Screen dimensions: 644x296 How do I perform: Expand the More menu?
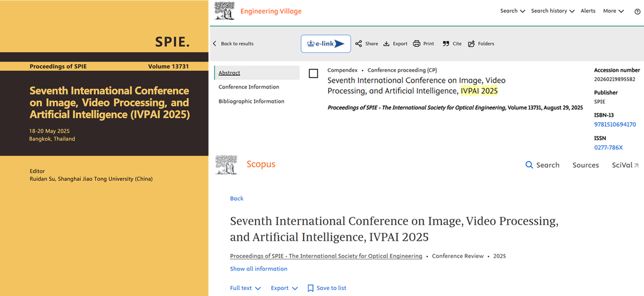[613, 11]
